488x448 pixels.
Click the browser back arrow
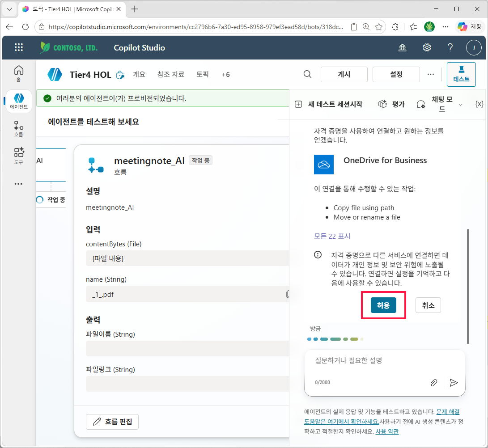9,27
